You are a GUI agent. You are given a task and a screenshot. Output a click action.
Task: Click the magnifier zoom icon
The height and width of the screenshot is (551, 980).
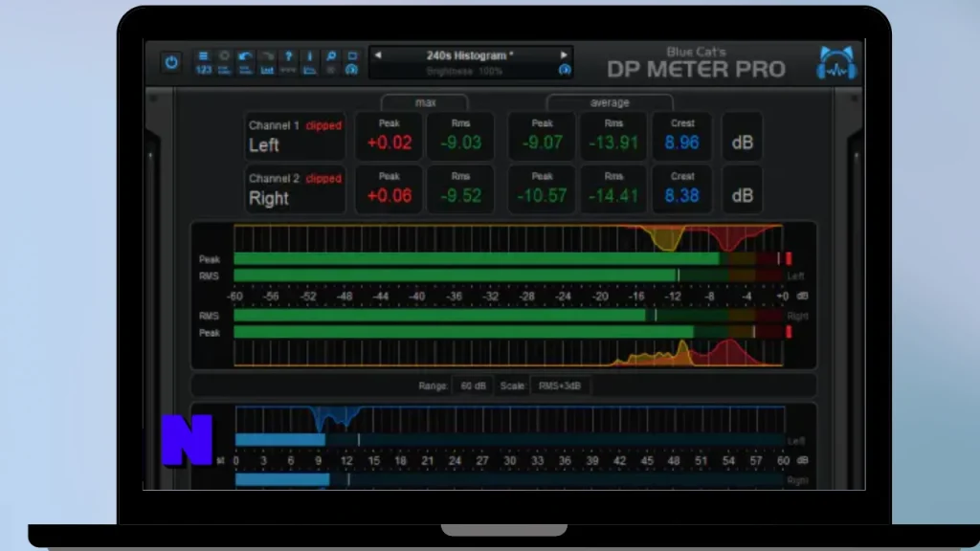tap(331, 55)
